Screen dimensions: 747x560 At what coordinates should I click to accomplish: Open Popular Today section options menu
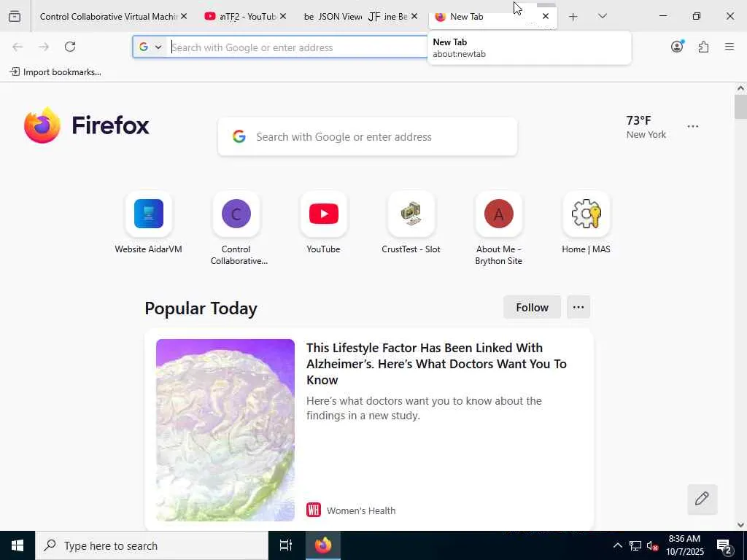point(578,307)
